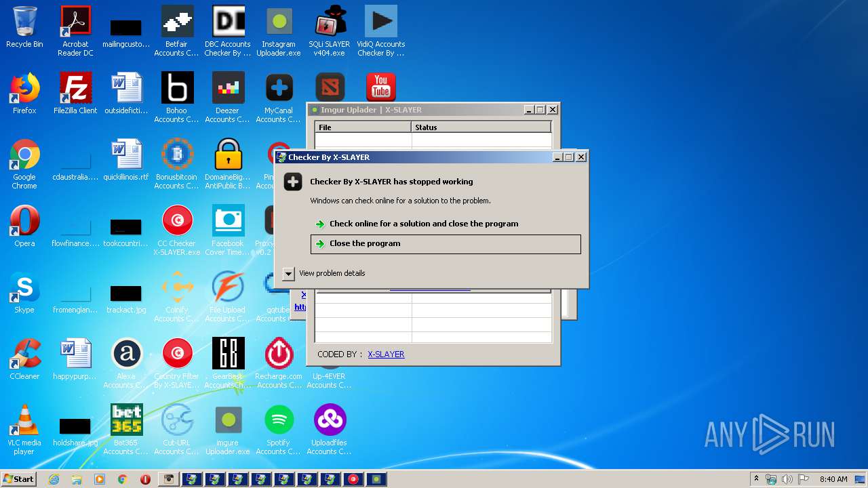The image size is (868, 488).
Task: Click the 8:40 AM clock
Action: pos(833,479)
